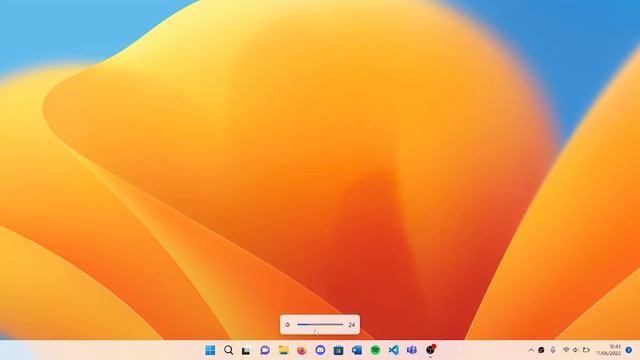
Task: Launch Visual Studio Code from taskbar
Action: click(x=393, y=350)
